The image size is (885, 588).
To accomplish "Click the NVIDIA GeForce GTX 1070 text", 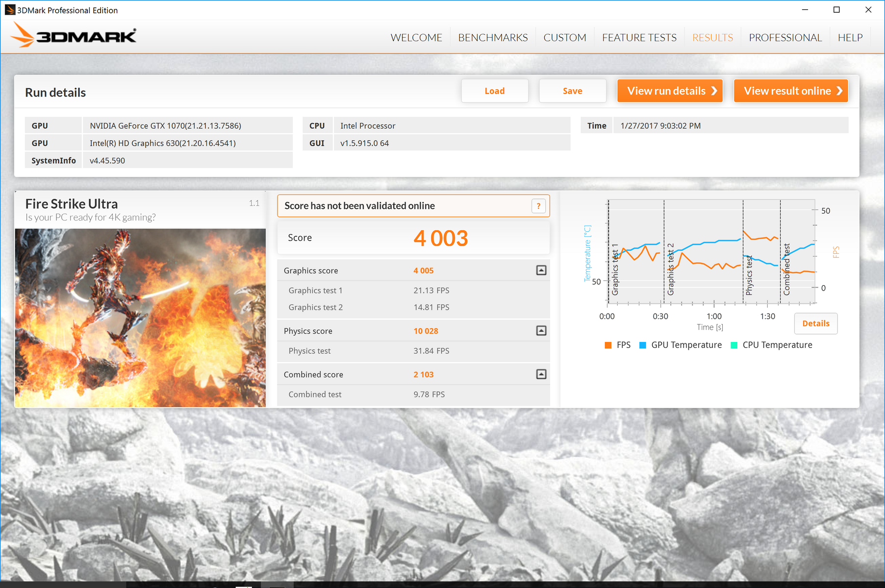I will click(x=165, y=126).
